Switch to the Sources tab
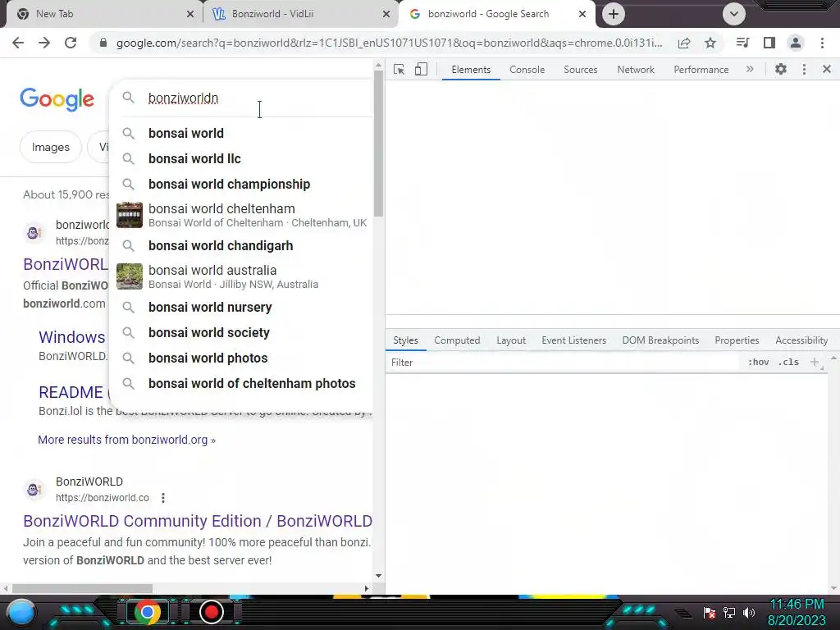The image size is (840, 630). pyautogui.click(x=580, y=70)
